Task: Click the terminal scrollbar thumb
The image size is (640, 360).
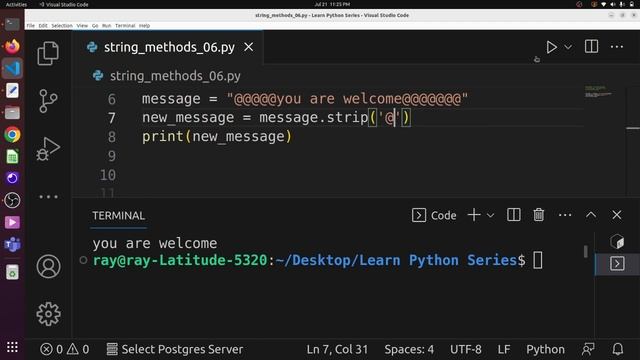Action: [x=586, y=251]
